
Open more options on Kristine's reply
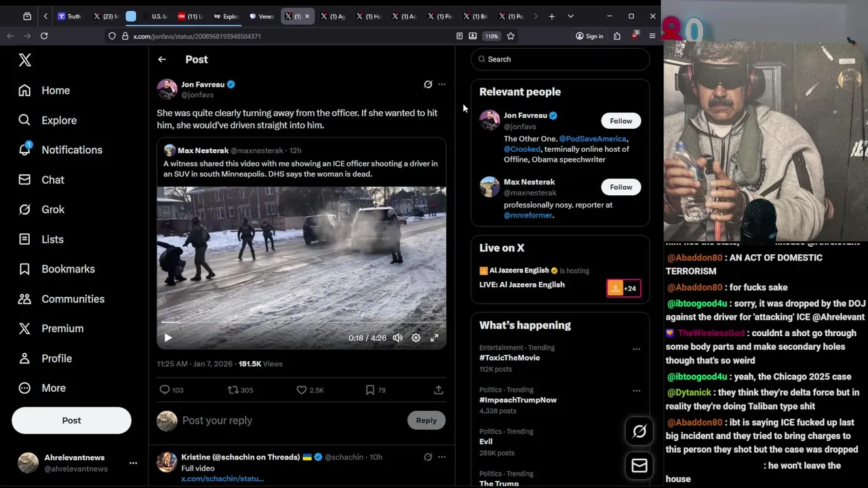442,457
